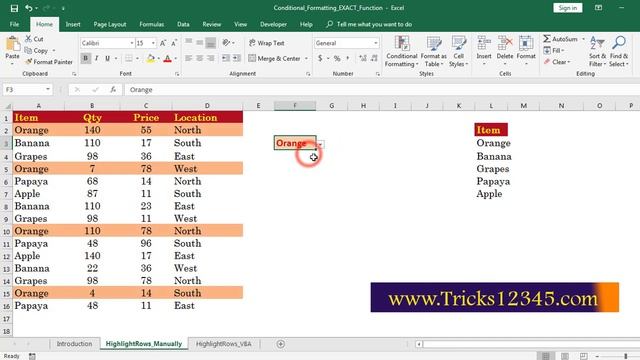Screen dimensions: 640x360
Task: Open Cell Styles gallery
Action: click(x=459, y=51)
